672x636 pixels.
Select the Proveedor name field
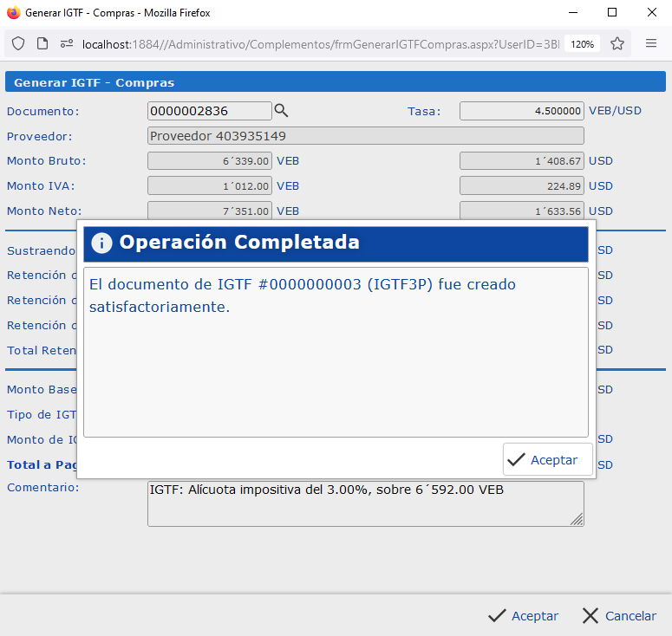(365, 136)
